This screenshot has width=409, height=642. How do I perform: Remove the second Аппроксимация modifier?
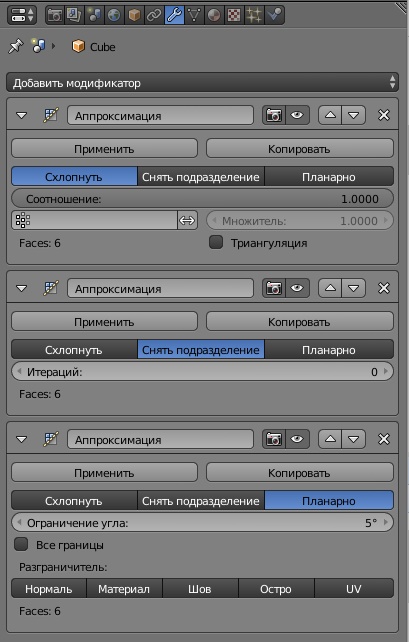coord(384,288)
